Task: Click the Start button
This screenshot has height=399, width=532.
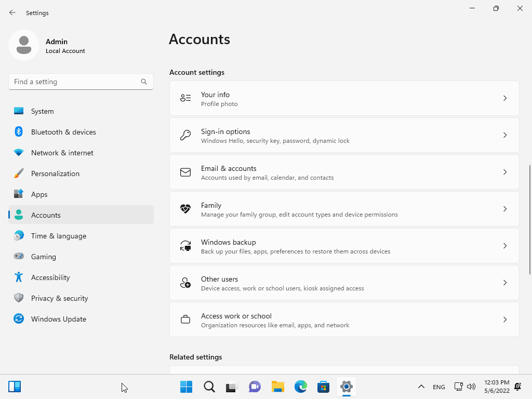Action: tap(185, 387)
